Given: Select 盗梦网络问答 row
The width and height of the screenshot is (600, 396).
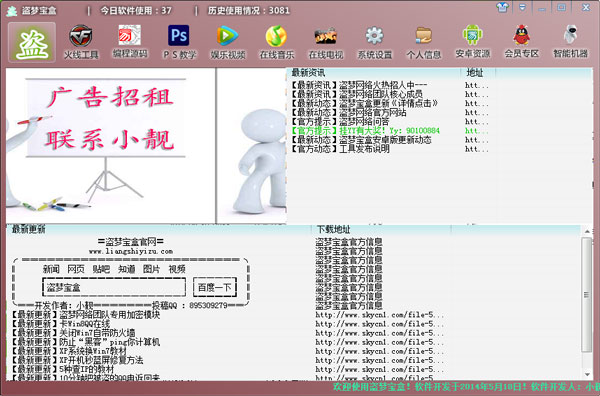Looking at the screenshot, I should coord(340,122).
